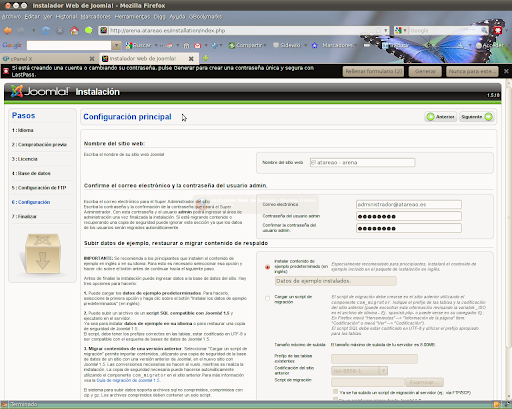Image resolution: width=512 pixels, height=409 pixels.
Task: Open the Gmail envelope icon on the Google toolbar
Action: 198,45
